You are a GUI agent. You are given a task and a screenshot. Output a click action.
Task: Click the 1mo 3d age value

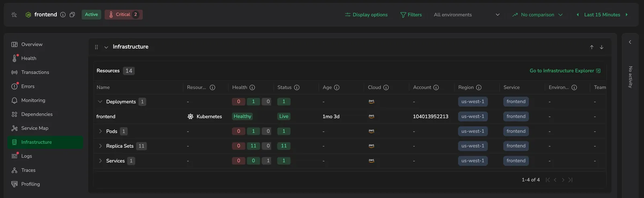(x=331, y=117)
